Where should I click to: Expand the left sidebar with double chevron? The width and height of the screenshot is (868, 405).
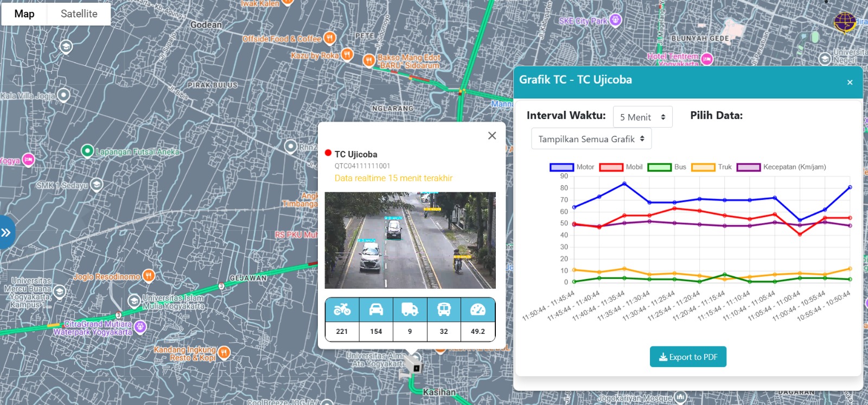(x=6, y=233)
